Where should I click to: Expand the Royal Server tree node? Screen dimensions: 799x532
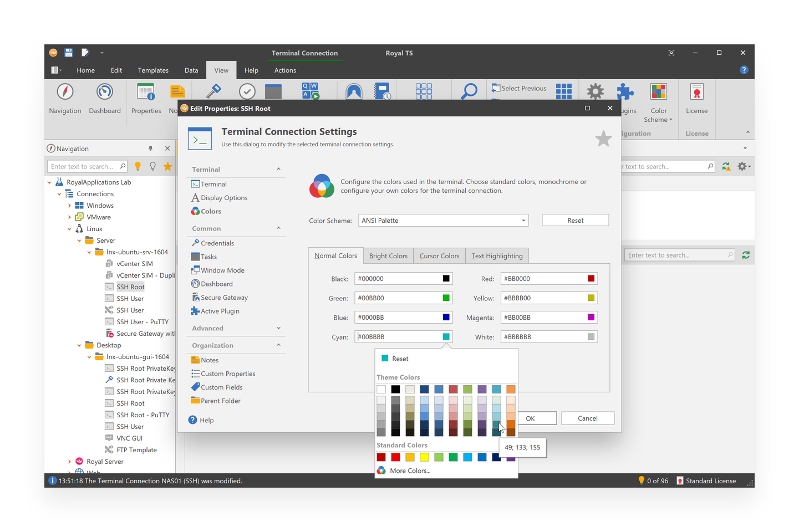(x=69, y=462)
